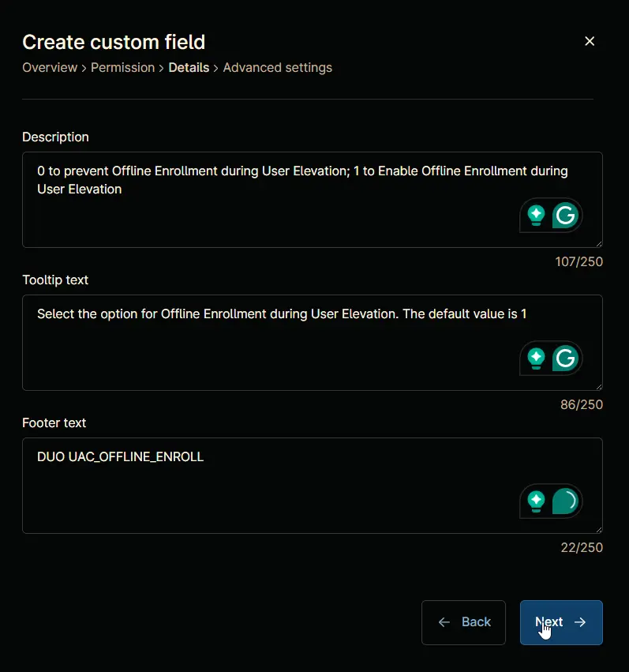Click the Grammarly G icon in Description field
The image size is (629, 672).
point(565,215)
